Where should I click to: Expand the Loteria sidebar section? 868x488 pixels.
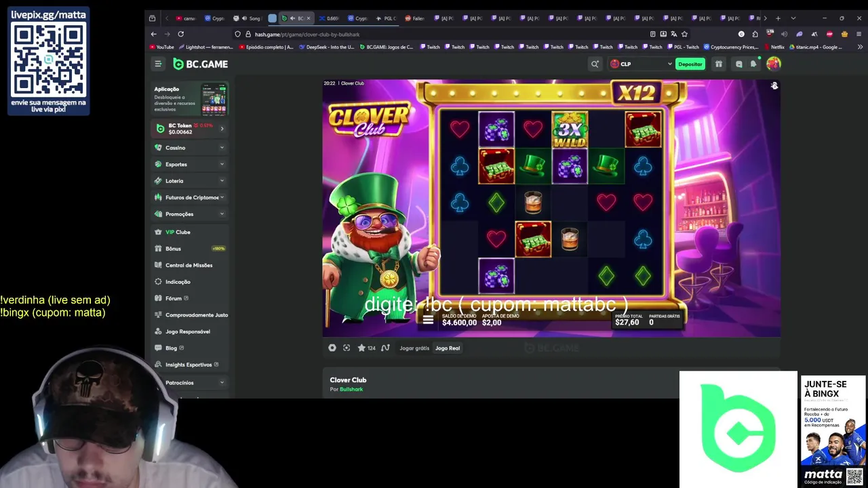[x=222, y=181]
